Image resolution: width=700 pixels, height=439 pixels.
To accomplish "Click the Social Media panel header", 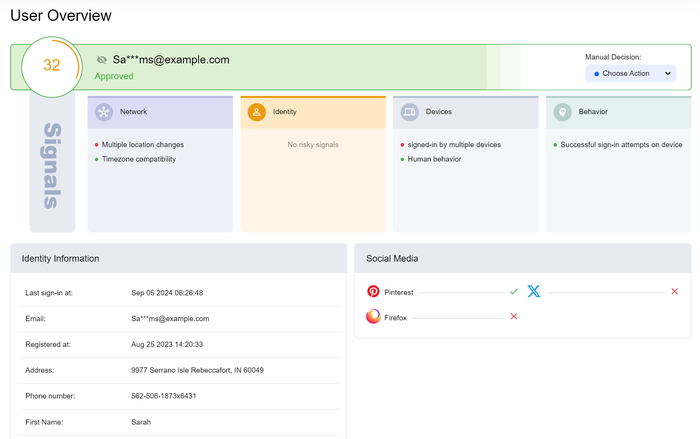I will tap(523, 259).
